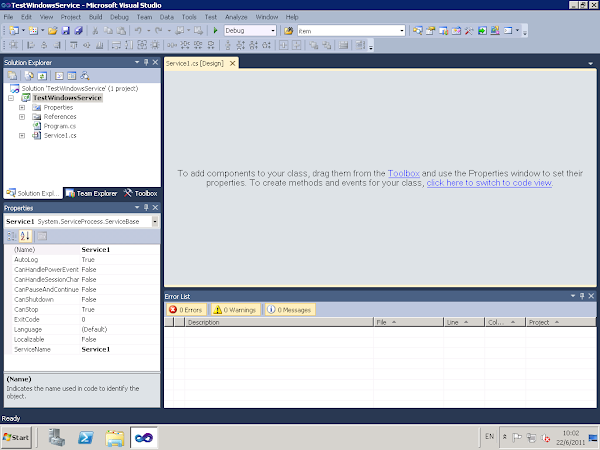
Task: Open Windows PowerShell from the taskbar
Action: coord(86,437)
